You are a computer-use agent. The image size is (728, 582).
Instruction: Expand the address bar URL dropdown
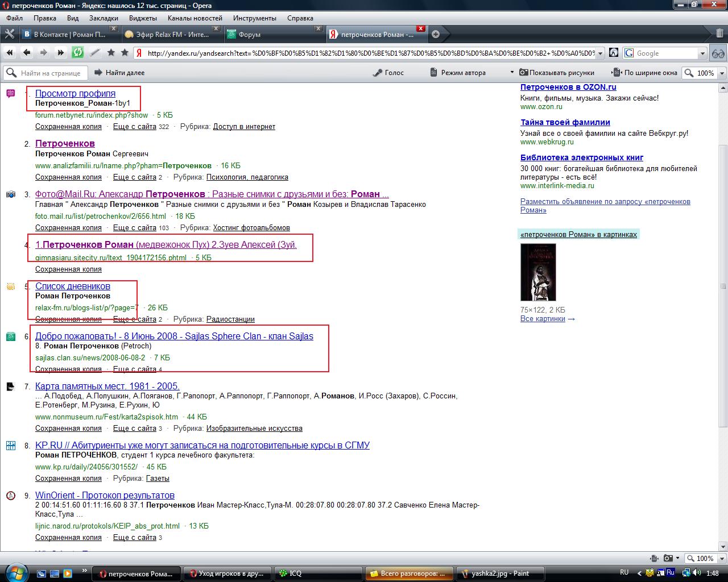pos(601,53)
